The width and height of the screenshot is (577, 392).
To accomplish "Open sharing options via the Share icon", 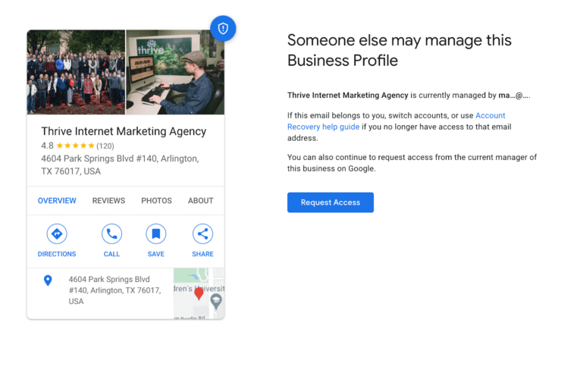I will [x=202, y=234].
